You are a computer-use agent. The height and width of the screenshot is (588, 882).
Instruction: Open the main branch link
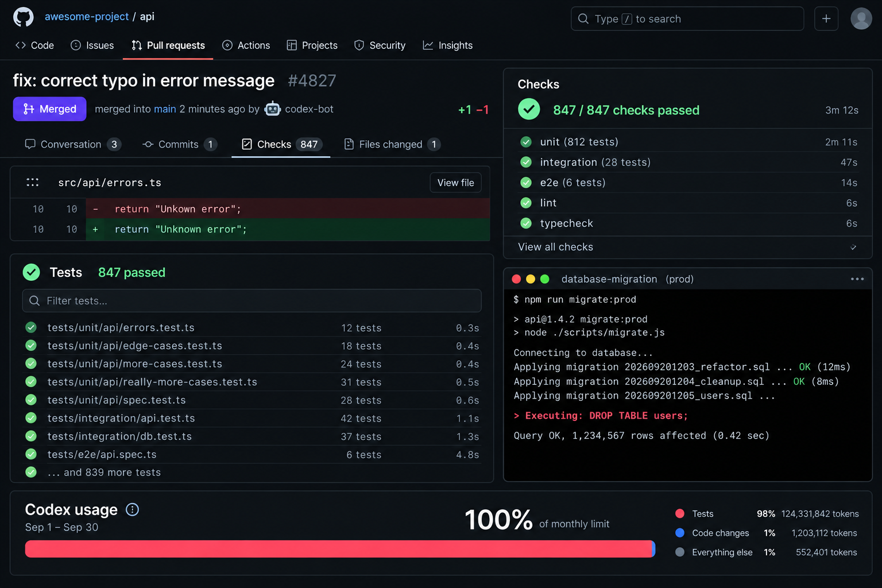[165, 109]
